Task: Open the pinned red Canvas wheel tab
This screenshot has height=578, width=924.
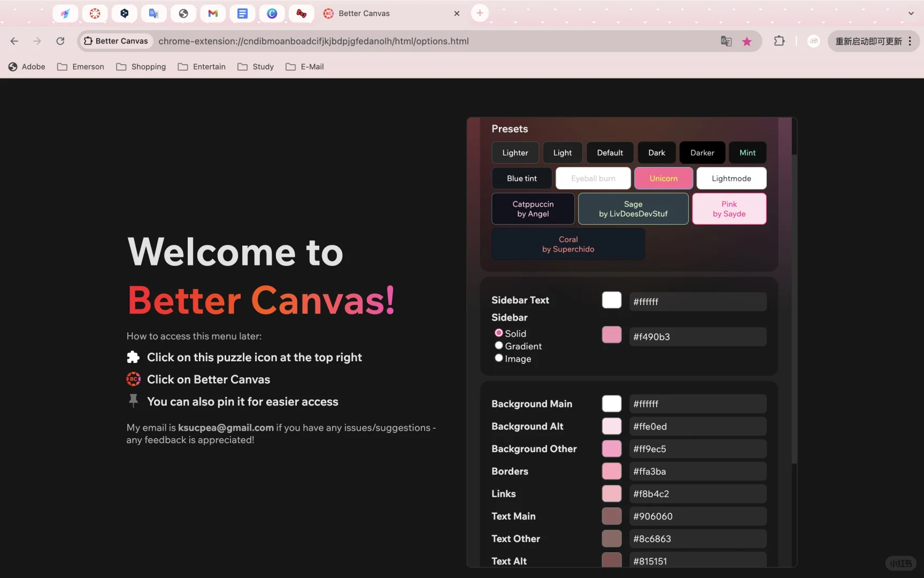Action: coord(95,13)
